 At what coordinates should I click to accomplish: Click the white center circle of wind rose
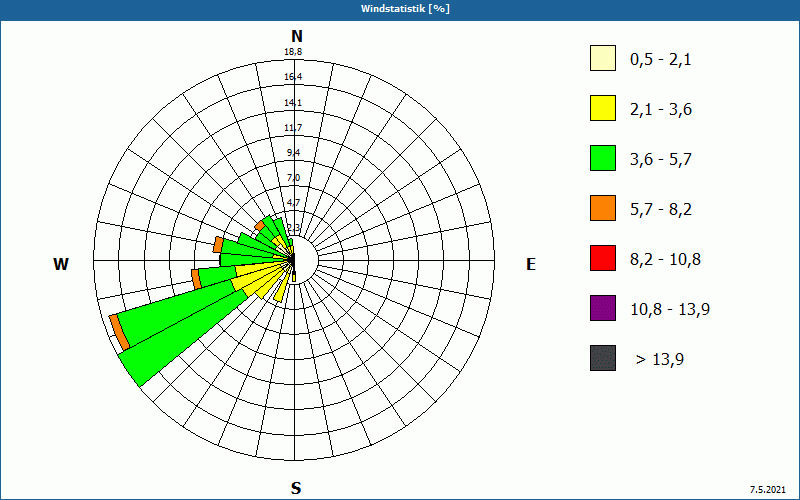(x=306, y=260)
